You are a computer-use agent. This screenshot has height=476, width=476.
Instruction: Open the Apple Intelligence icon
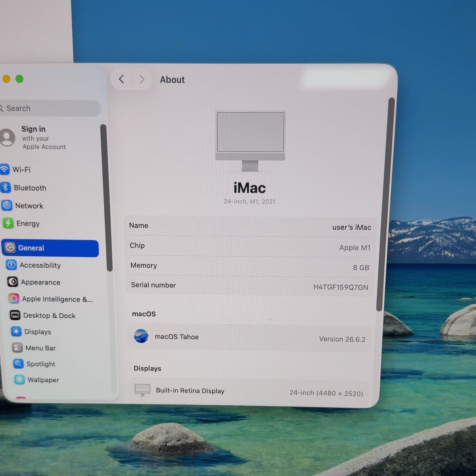(x=14, y=298)
